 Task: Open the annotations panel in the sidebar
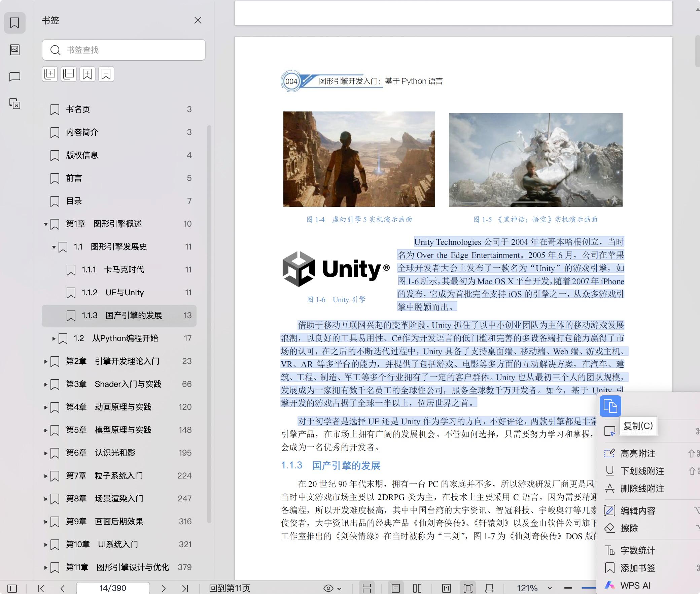(x=14, y=77)
